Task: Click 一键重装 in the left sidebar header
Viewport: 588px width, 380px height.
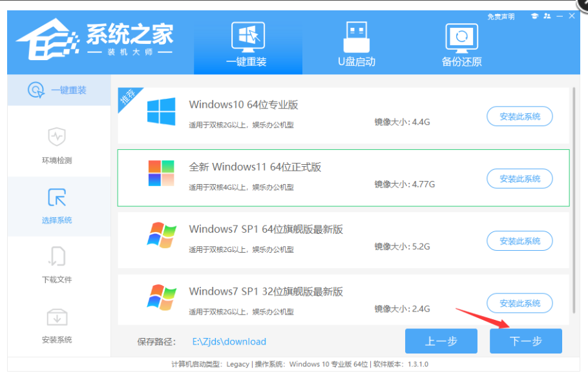Action: (58, 90)
